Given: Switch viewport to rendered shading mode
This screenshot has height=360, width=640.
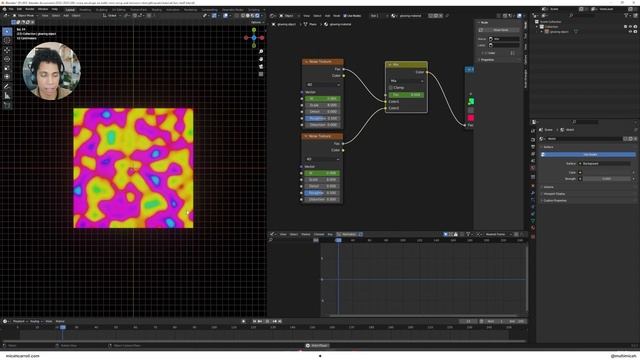Looking at the screenshot, I should pyautogui.click(x=257, y=16).
